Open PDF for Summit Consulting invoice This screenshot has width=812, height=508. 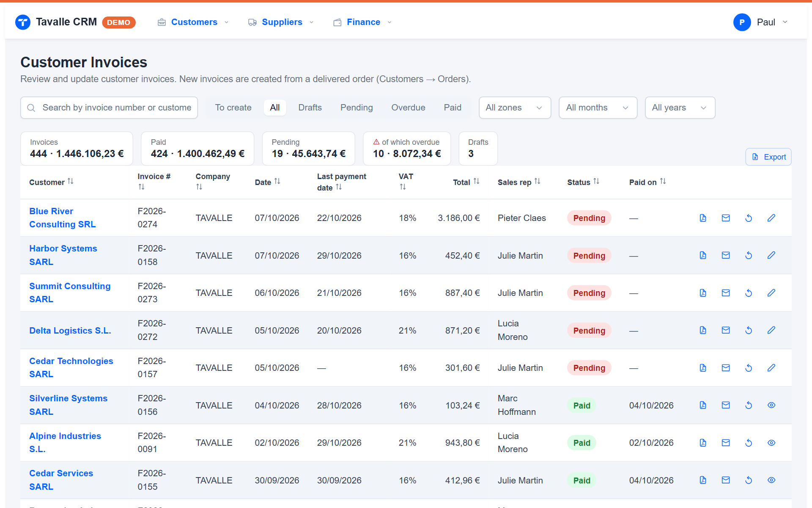(703, 293)
